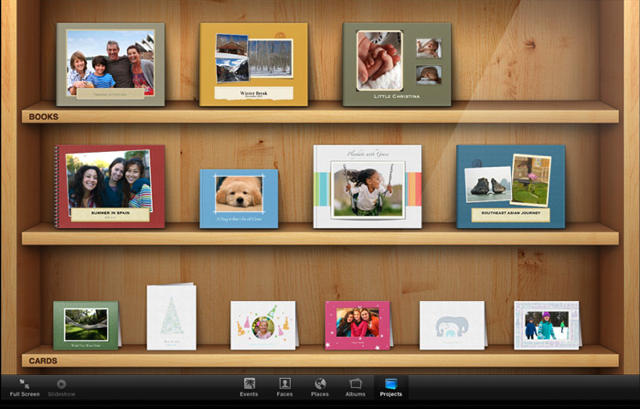Select the birthday party hats card
640x409 pixels.
coord(264,325)
